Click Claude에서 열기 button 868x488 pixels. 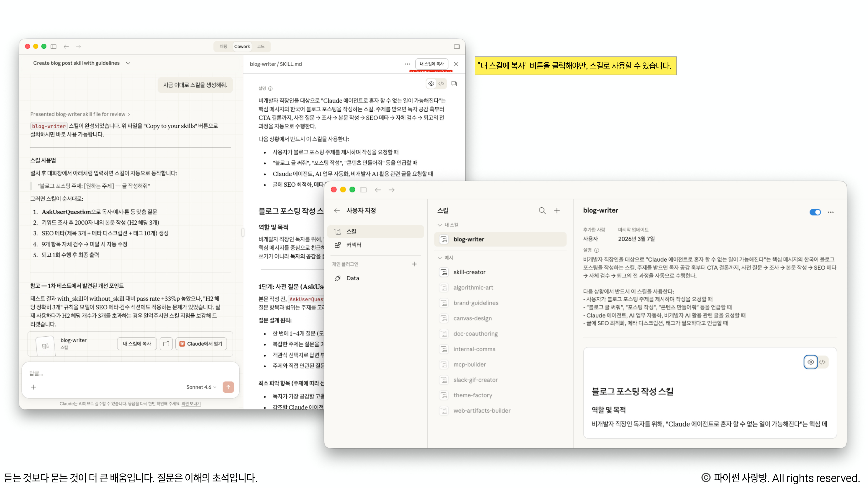coord(201,343)
